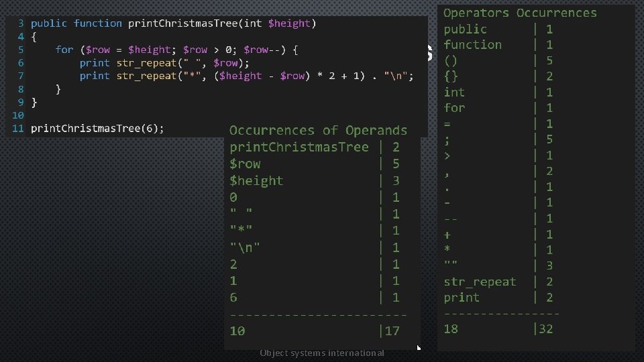Click 'Operators Occurrences' heading

(x=520, y=13)
